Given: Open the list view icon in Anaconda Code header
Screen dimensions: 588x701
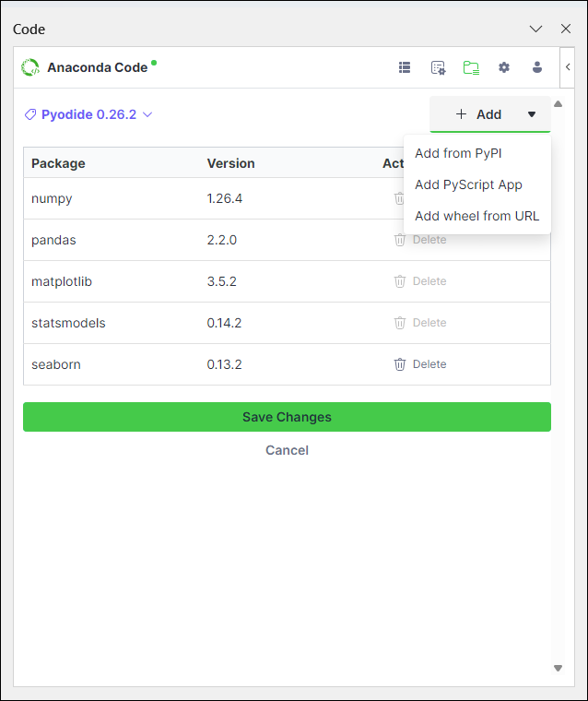Looking at the screenshot, I should click(405, 67).
